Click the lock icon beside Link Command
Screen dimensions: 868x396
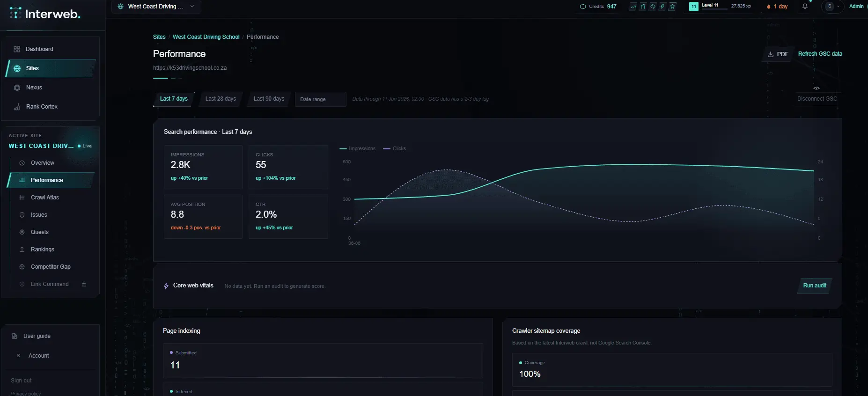(x=84, y=284)
